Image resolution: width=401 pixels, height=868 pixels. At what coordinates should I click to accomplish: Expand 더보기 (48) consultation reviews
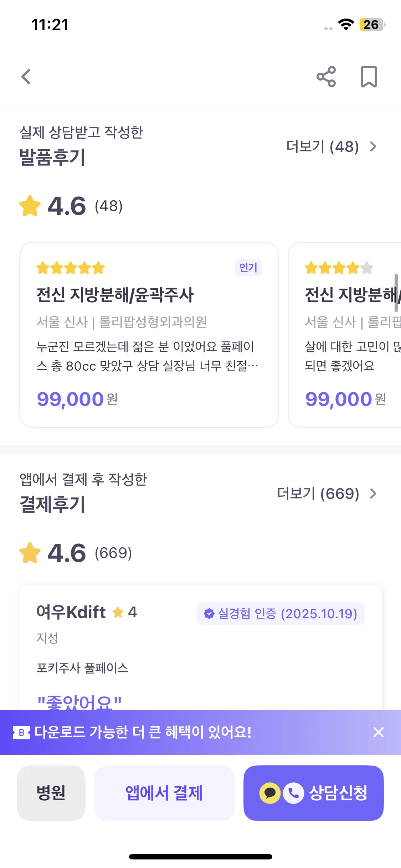[x=331, y=146]
